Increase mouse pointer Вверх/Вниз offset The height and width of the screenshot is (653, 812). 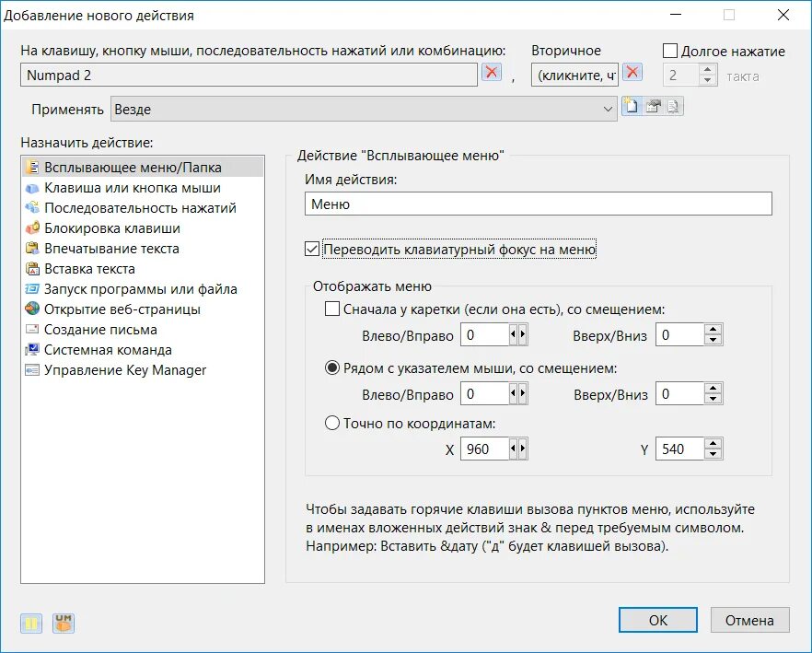click(x=713, y=388)
